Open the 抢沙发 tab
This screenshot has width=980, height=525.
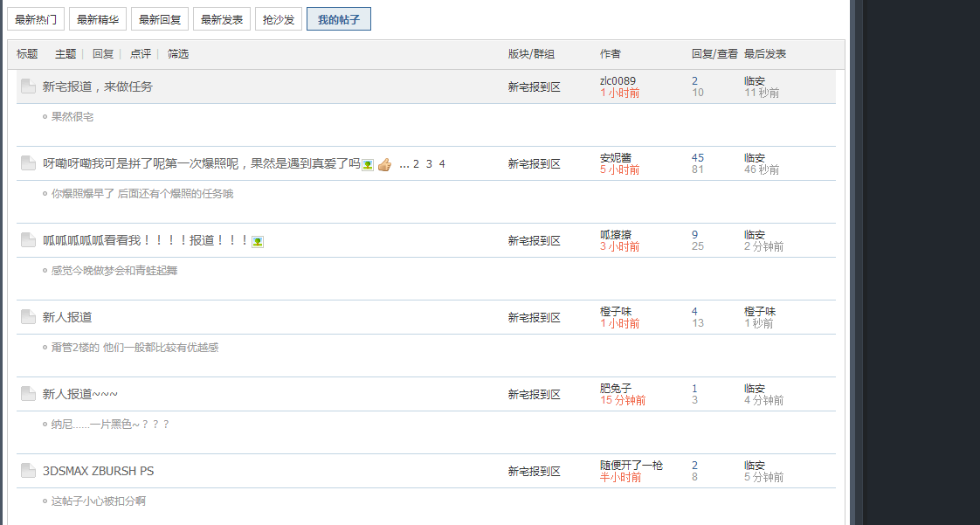279,19
